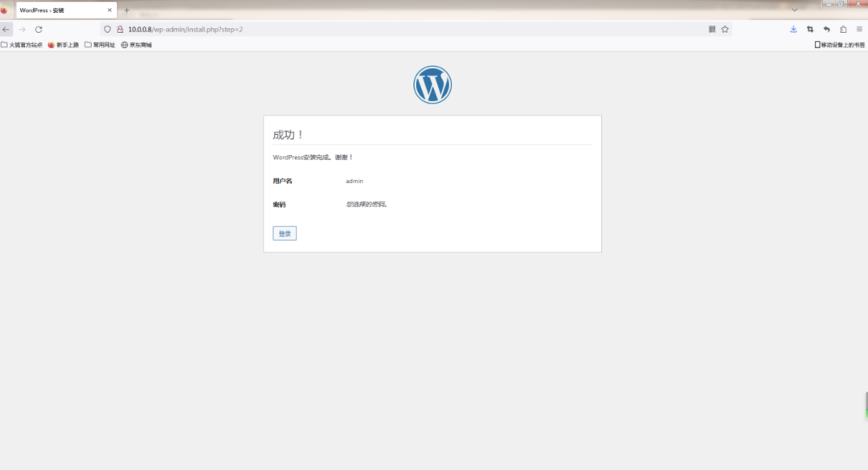Image resolution: width=868 pixels, height=470 pixels.
Task: Click the 用户名 label
Action: tap(282, 181)
